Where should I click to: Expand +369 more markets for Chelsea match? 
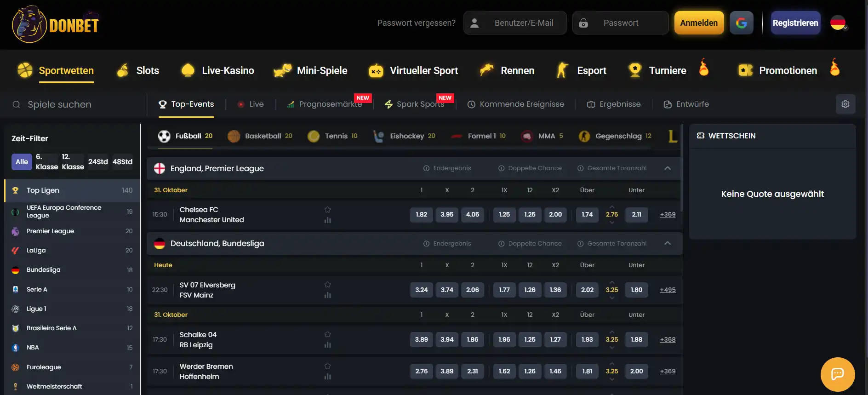point(668,215)
